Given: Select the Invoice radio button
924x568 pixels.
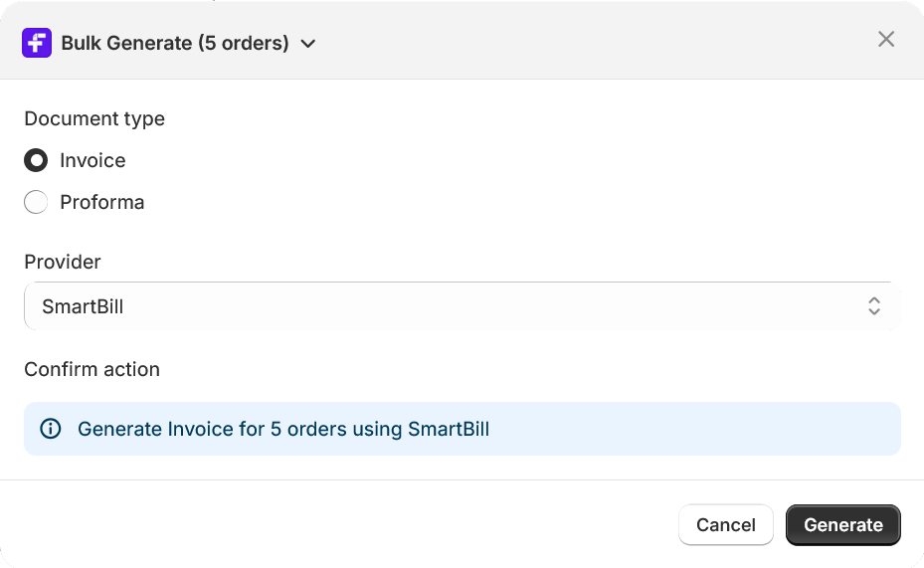Looking at the screenshot, I should (x=36, y=160).
